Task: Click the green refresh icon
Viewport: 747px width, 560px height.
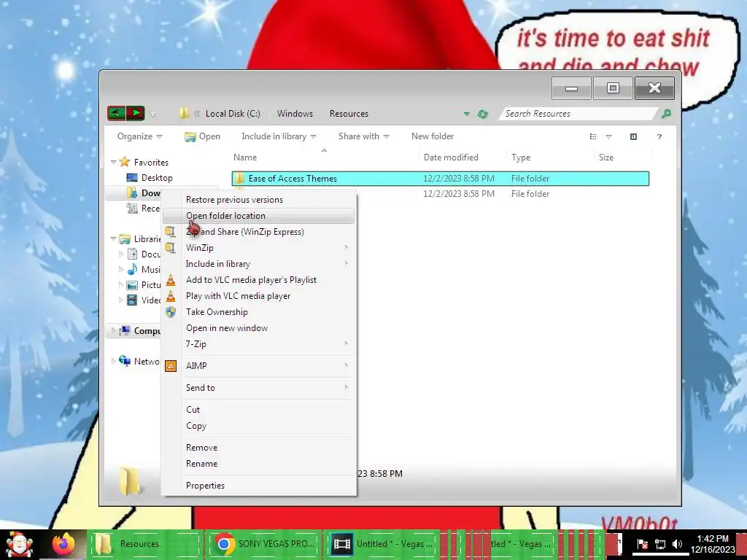Action: click(483, 114)
